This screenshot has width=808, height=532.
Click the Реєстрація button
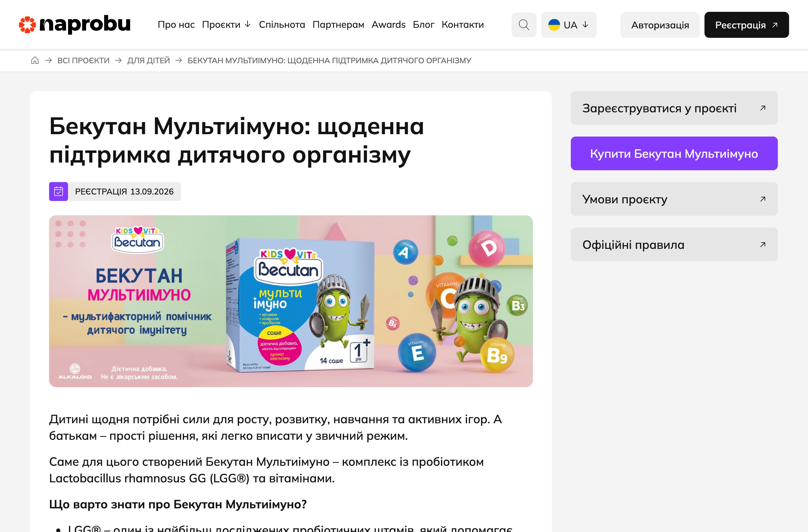pos(746,25)
